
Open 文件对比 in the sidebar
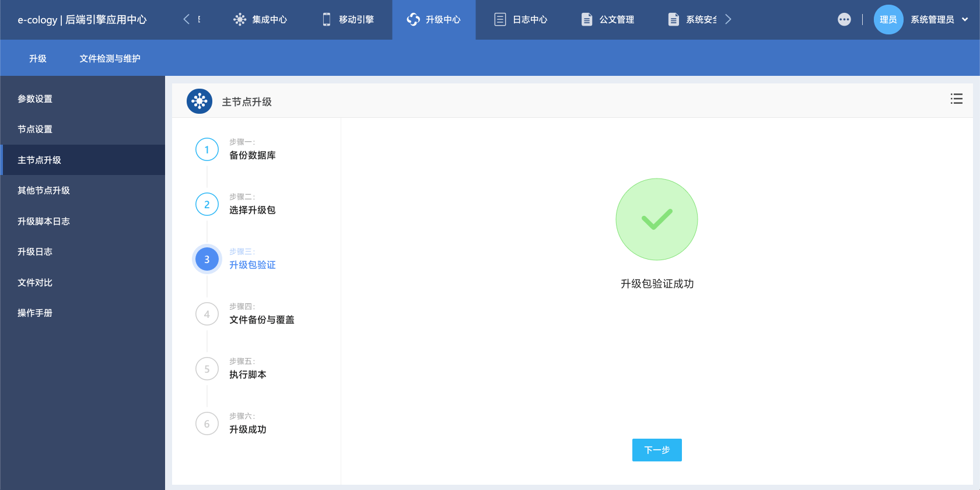coord(82,282)
